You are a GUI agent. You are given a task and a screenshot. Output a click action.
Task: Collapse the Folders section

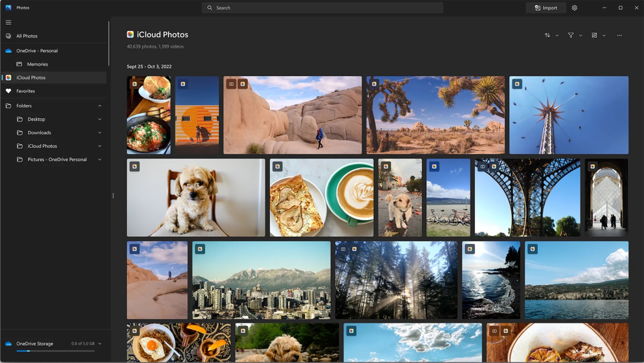pyautogui.click(x=100, y=105)
